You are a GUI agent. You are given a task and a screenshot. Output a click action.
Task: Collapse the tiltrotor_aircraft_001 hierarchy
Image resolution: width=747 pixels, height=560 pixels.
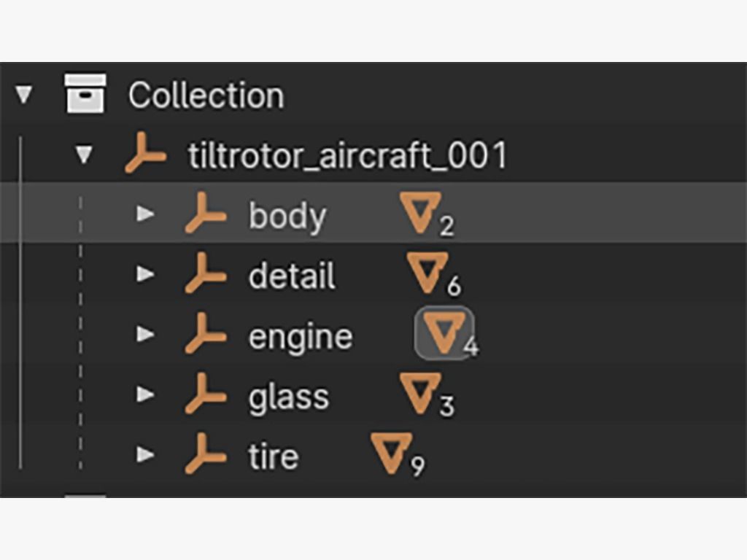(85, 155)
